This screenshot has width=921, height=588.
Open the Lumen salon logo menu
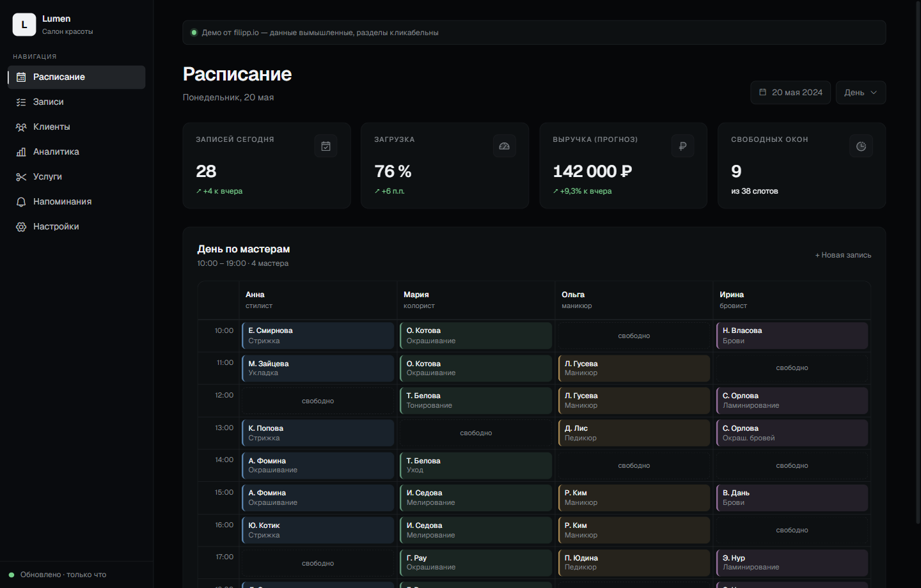24,25
